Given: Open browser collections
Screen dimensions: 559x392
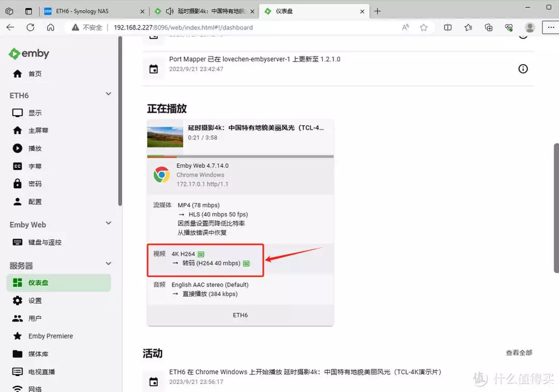Looking at the screenshot, I should click(489, 27).
